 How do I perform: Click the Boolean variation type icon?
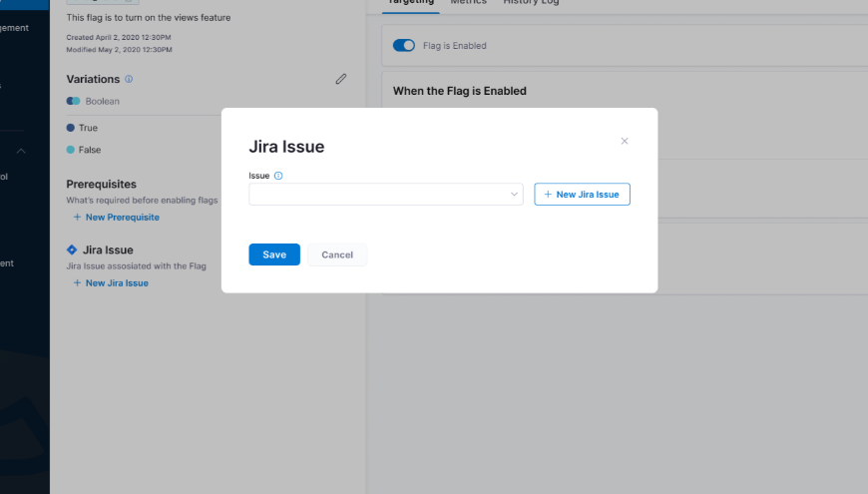73,101
